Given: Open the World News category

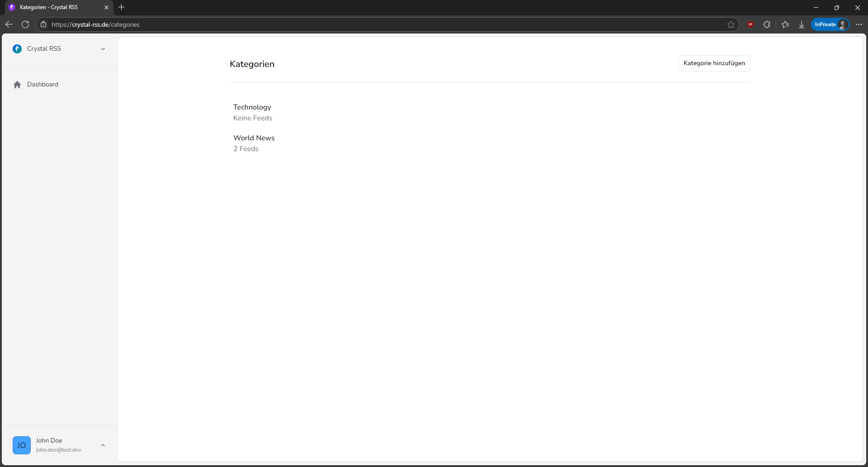Looking at the screenshot, I should 254,138.
